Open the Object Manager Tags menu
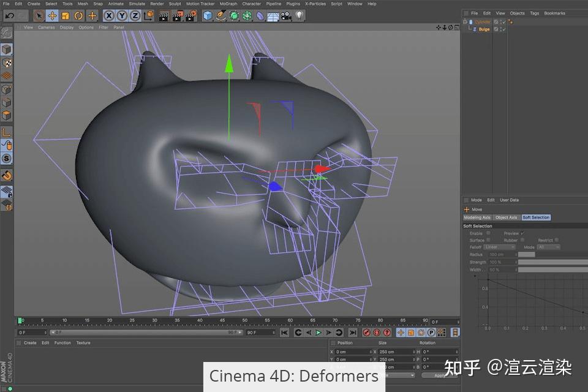The height and width of the screenshot is (392, 588). coord(534,13)
